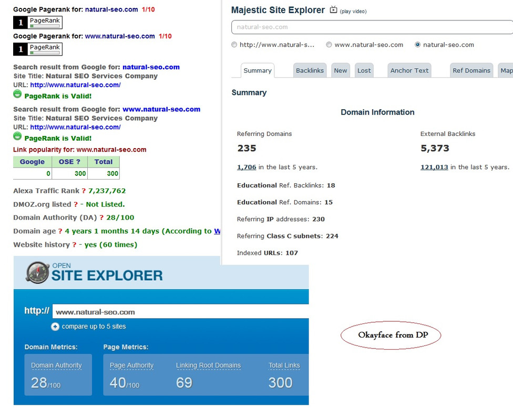Select the natural-seo.com radio option
This screenshot has width=513, height=420.
417,45
